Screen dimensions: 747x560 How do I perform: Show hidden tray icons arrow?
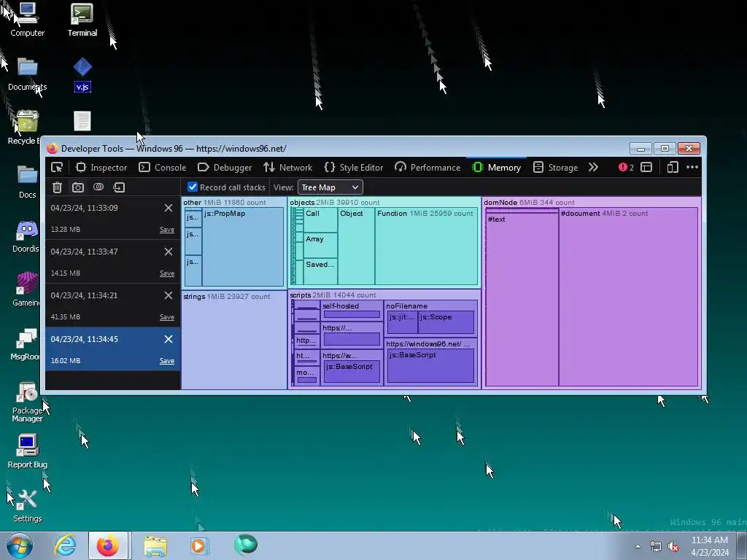[x=638, y=546]
